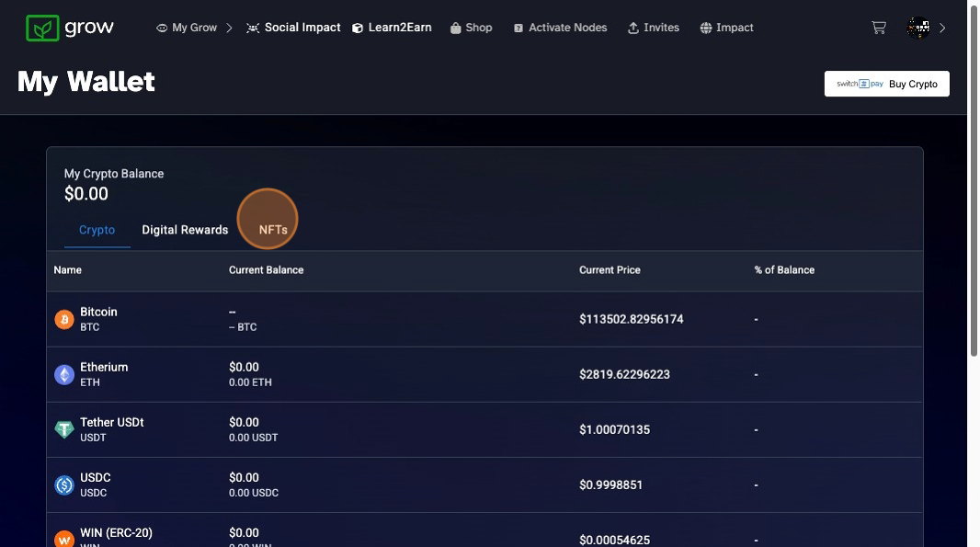The width and height of the screenshot is (980, 547).
Task: Click Bitcoin price $113502.82956174
Action: (x=632, y=319)
